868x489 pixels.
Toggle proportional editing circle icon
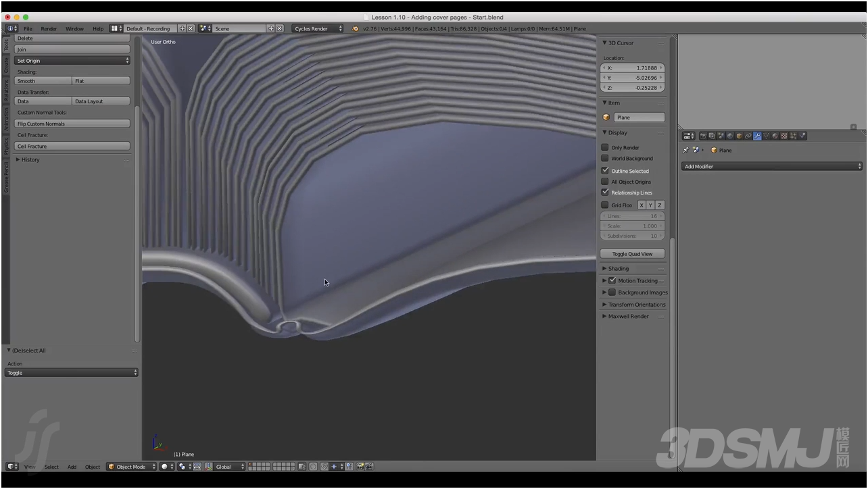point(313,467)
